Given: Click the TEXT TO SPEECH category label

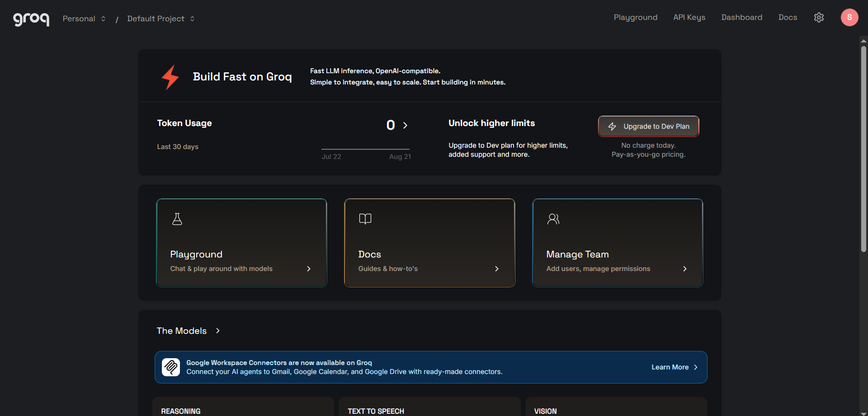Looking at the screenshot, I should point(376,411).
